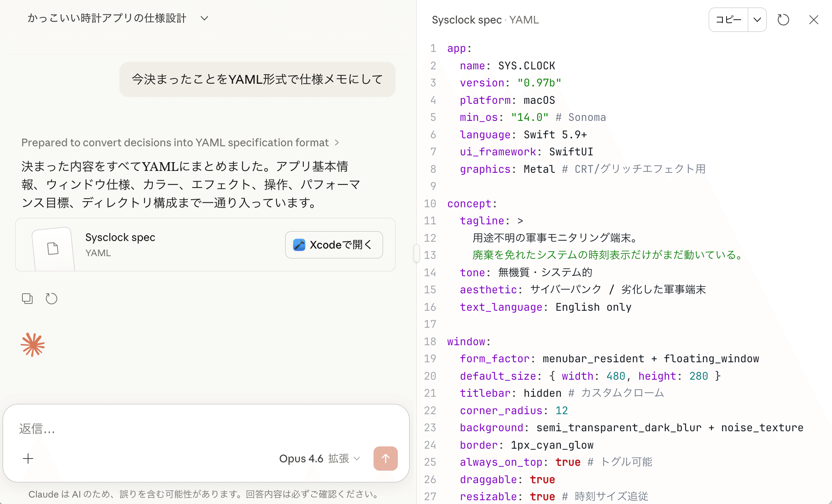832x504 pixels.
Task: Close the Sysclock spec artifact panel
Action: click(813, 20)
